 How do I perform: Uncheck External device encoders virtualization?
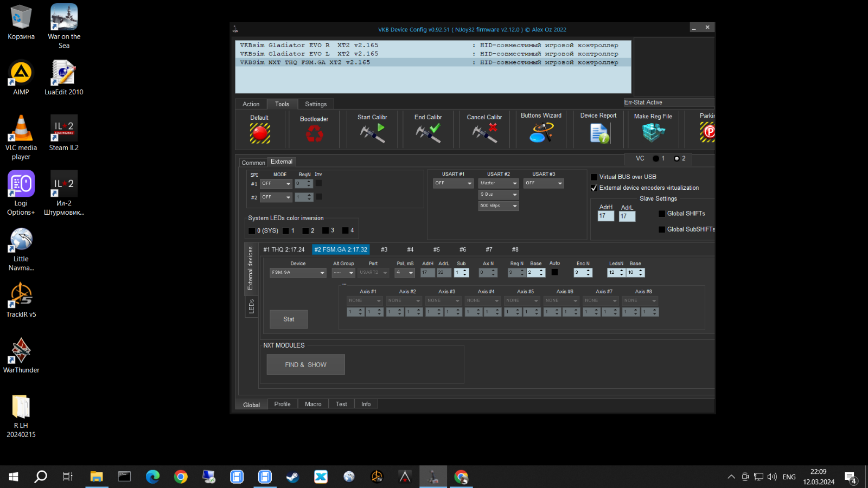click(594, 188)
